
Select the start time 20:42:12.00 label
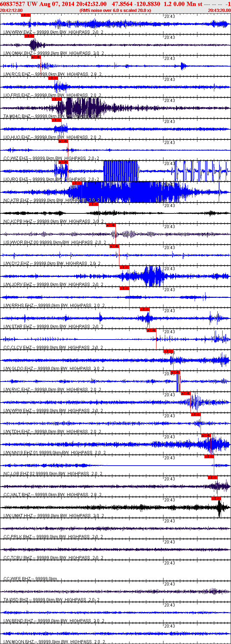(x=11, y=11)
